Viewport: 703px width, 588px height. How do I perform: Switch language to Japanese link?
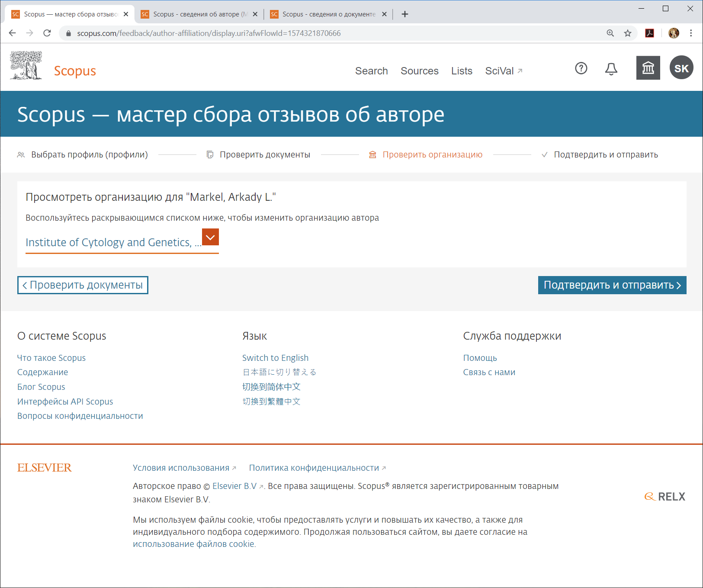coord(279,372)
